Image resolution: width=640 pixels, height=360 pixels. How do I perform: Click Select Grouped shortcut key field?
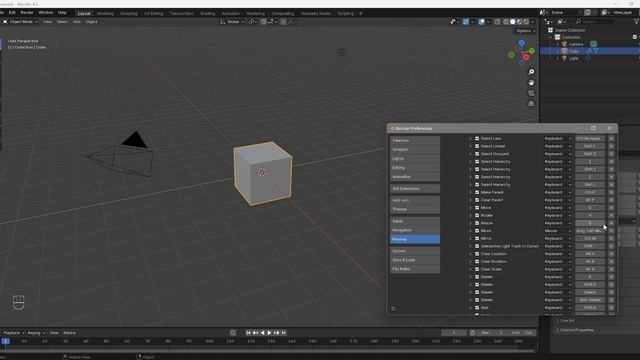590,154
